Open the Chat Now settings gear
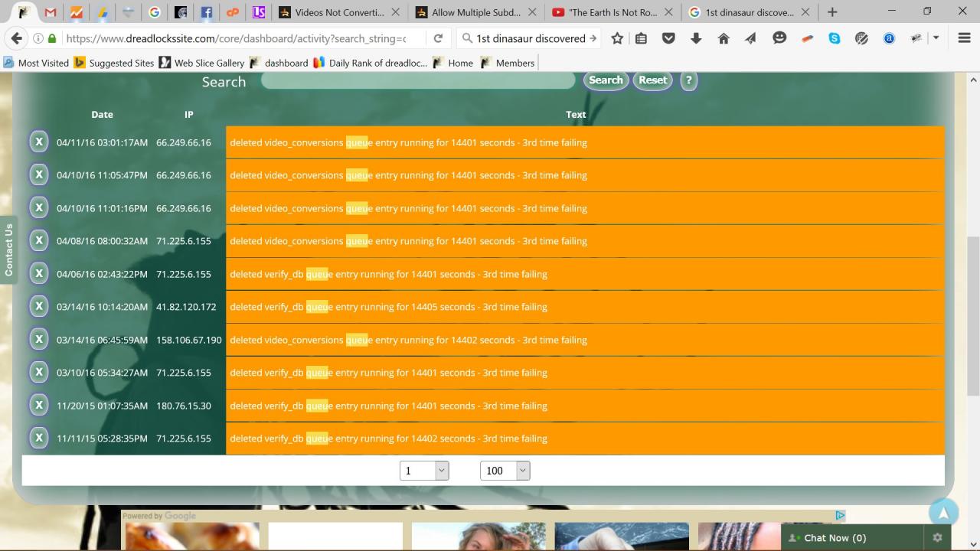Viewport: 980px width, 551px height. click(937, 538)
